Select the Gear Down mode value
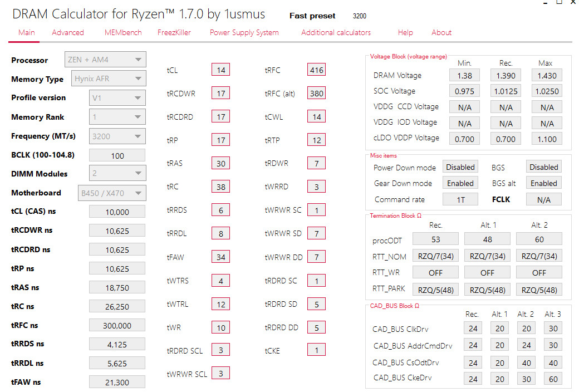 pos(460,183)
